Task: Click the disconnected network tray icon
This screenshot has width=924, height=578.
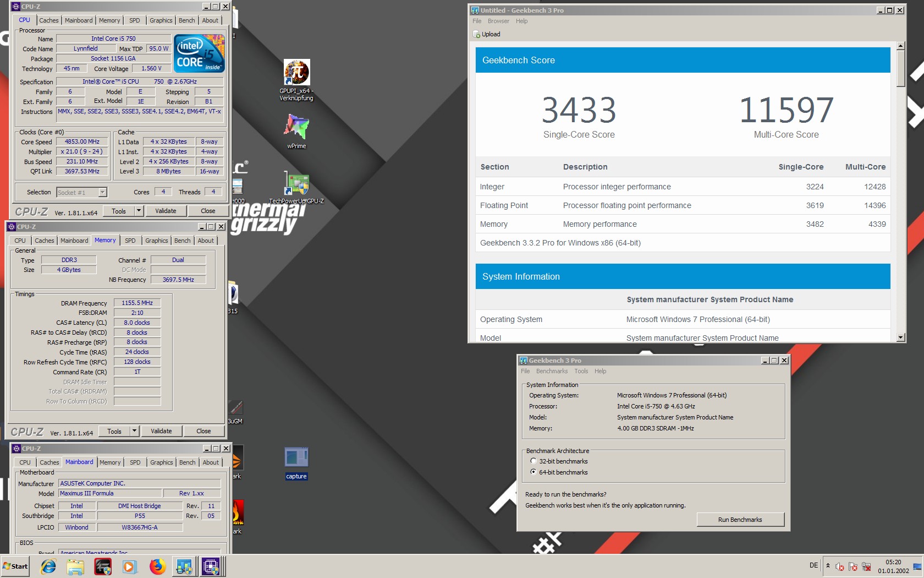Action: (866, 566)
